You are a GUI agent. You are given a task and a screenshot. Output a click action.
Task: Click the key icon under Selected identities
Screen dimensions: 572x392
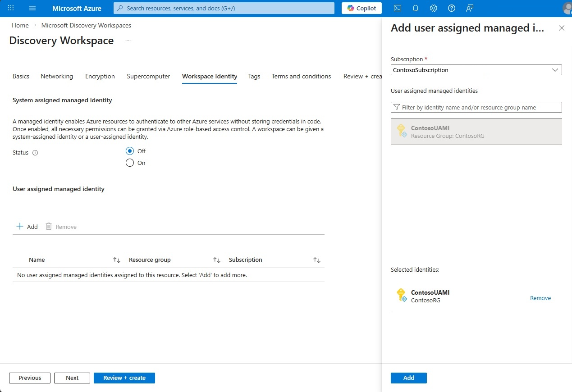(x=401, y=295)
